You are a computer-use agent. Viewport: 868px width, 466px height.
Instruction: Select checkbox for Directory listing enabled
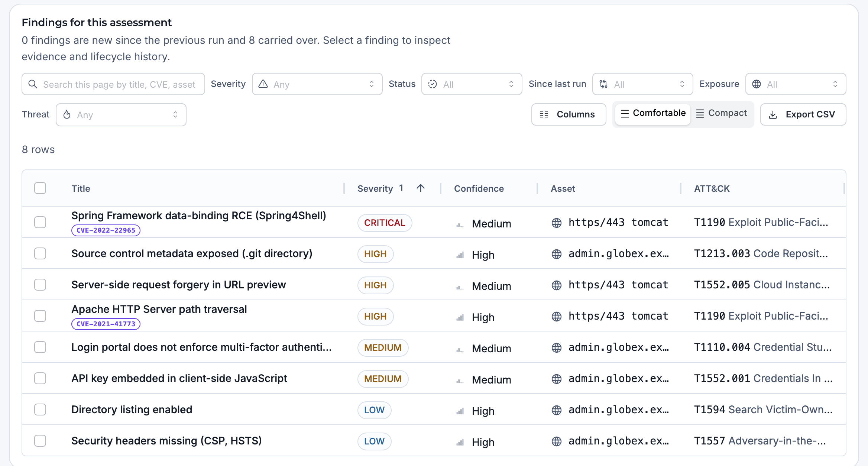40,410
